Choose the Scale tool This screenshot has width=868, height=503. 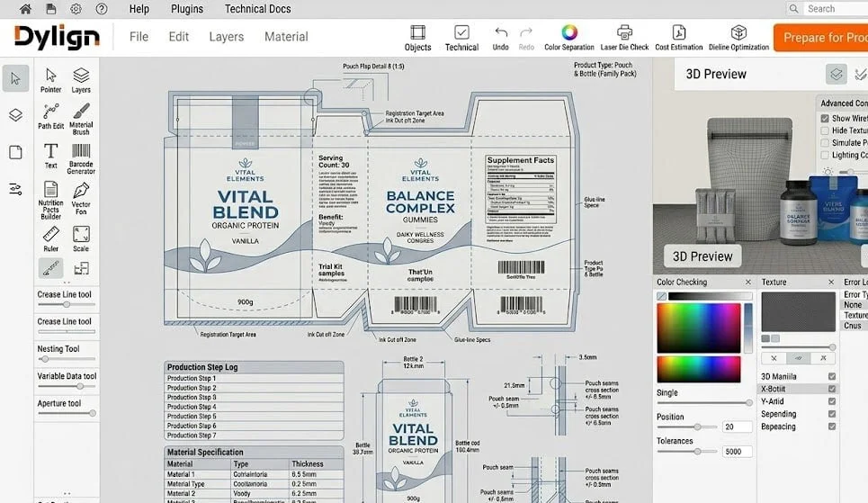[x=81, y=238]
